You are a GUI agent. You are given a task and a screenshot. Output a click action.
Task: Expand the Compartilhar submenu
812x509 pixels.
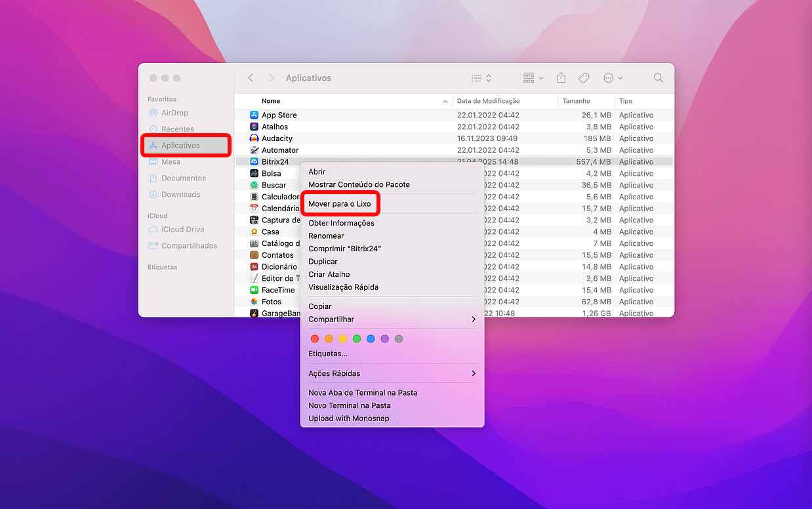[392, 319]
